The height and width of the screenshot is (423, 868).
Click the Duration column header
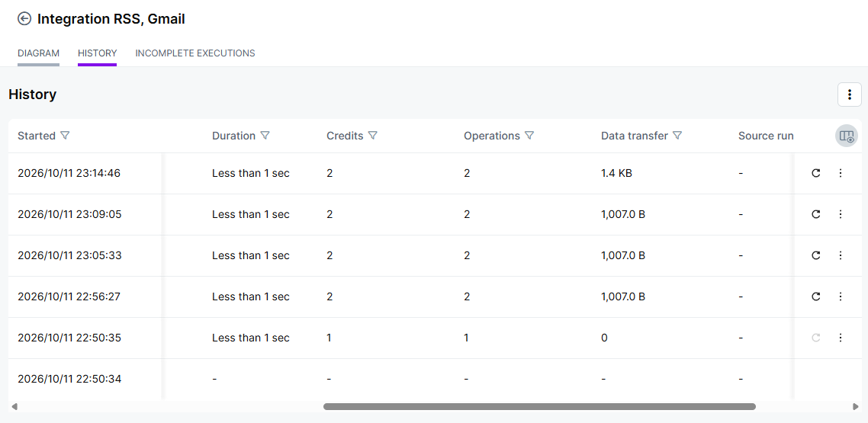coord(233,136)
